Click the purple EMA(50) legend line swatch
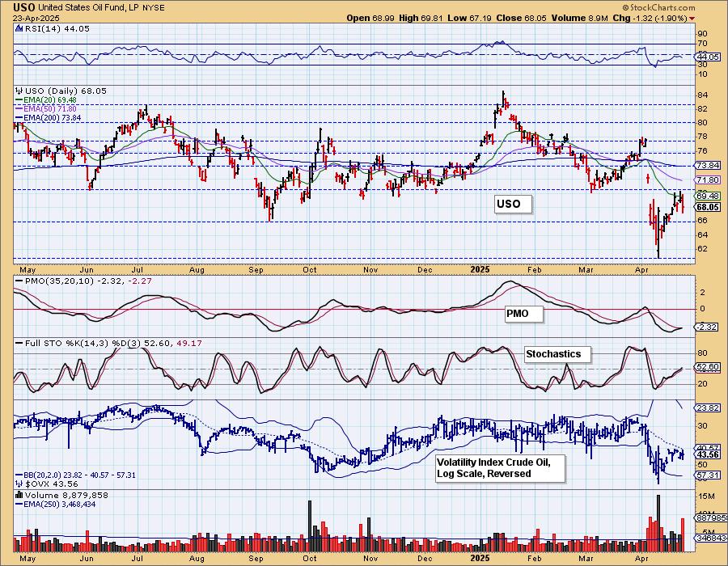 point(19,108)
